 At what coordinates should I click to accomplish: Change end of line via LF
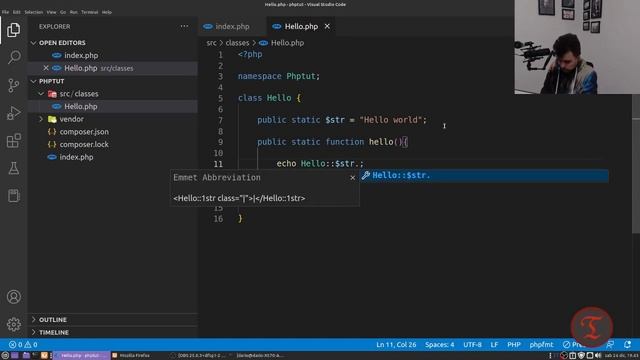[494, 345]
